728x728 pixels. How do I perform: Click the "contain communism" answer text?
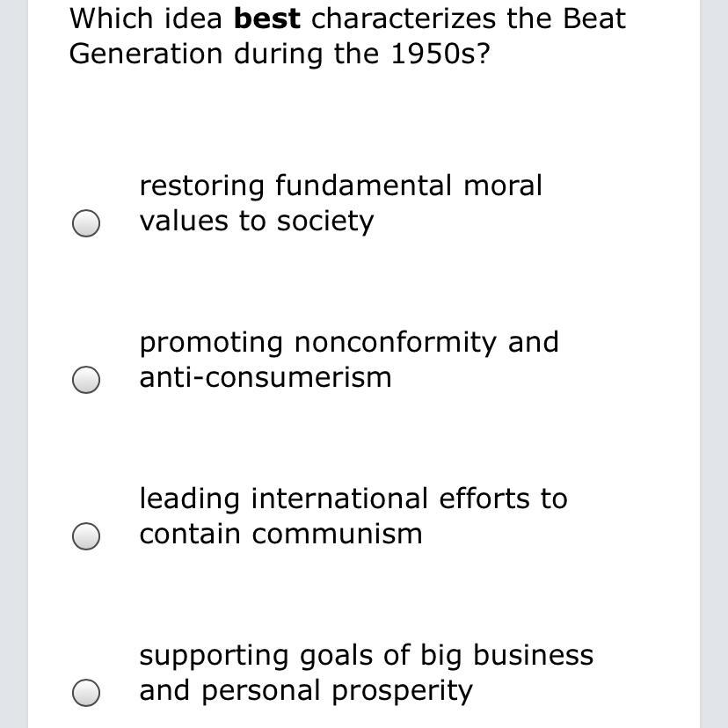(280, 534)
